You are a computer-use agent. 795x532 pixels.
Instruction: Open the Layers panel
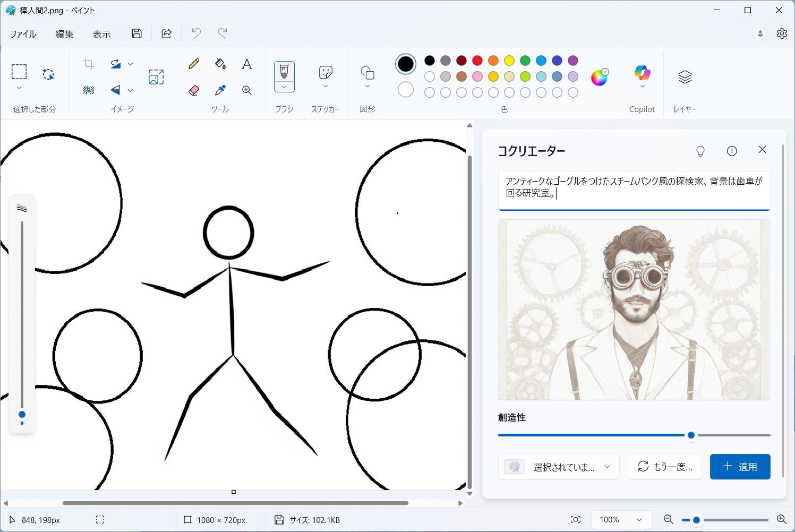tap(685, 78)
